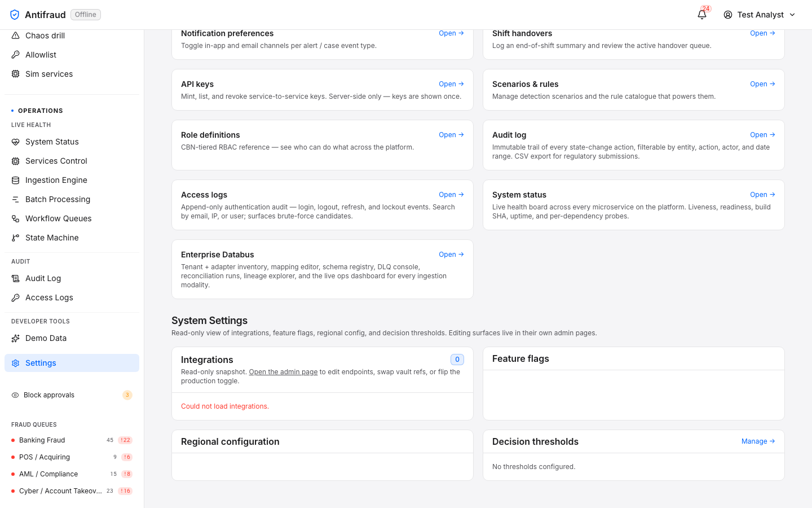Click the Ingestion Engine database icon
Viewport: 812px width, 508px height.
[x=16, y=180]
